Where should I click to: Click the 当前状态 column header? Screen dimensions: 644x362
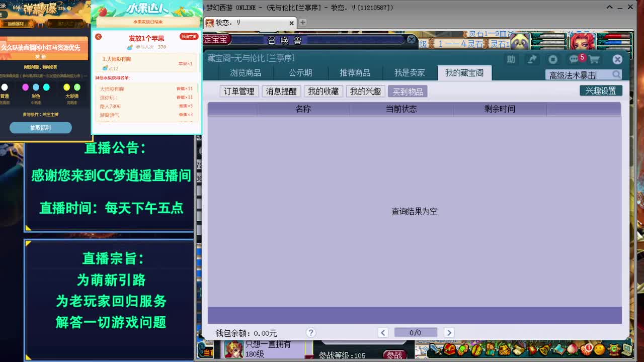pyautogui.click(x=401, y=109)
